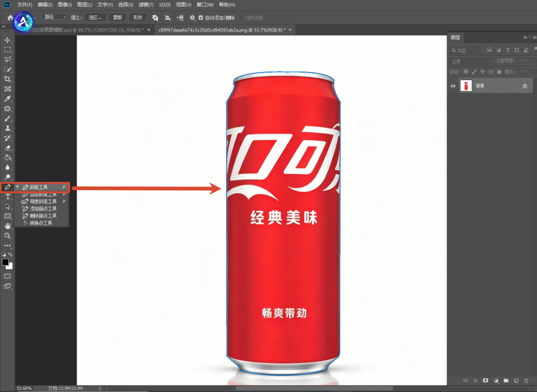Viewport: 537px width, 392px height.
Task: Select the History Brush tool
Action: 7,138
